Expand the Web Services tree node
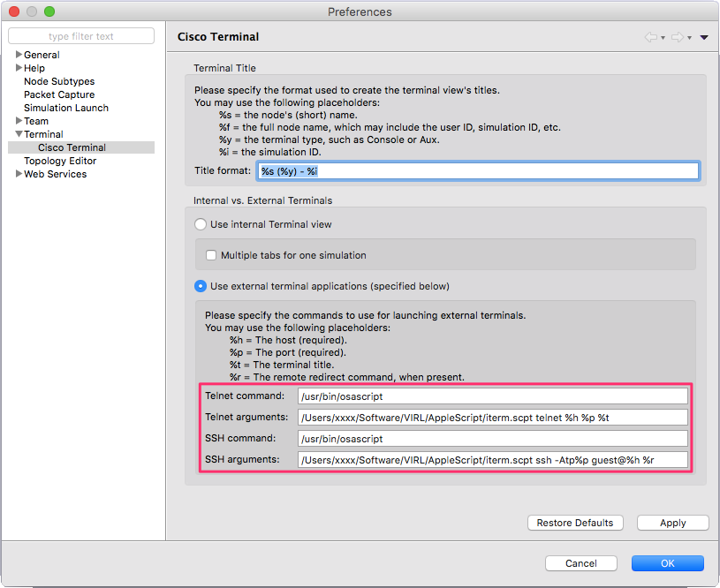This screenshot has width=720, height=588. pos(19,174)
